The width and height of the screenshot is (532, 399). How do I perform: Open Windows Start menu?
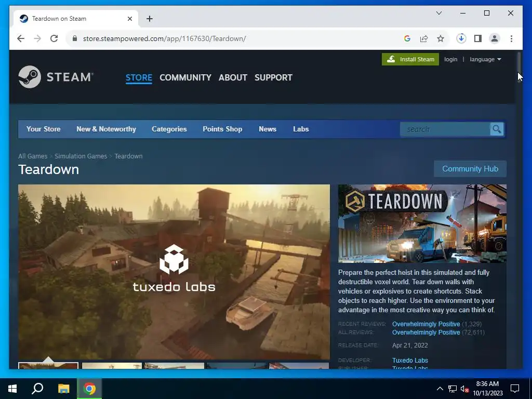pyautogui.click(x=12, y=389)
